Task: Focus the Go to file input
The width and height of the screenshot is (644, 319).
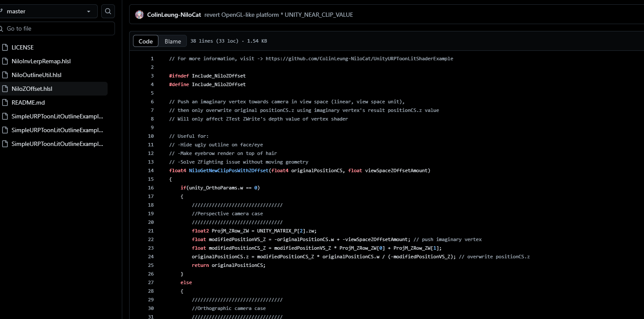Action: pyautogui.click(x=58, y=28)
